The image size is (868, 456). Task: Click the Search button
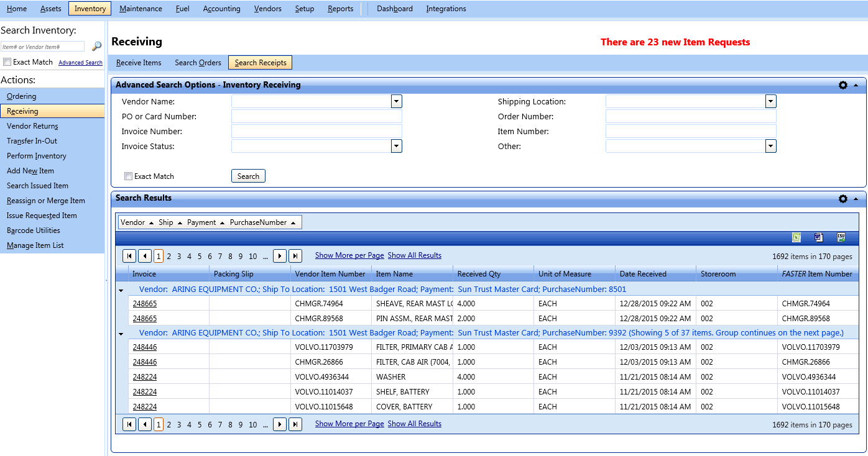(248, 176)
